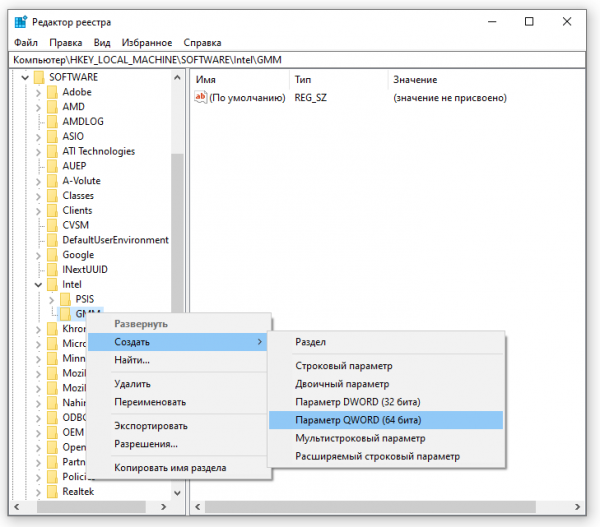Viewport: 600px width, 527px height.
Task: Click the registry path address bar
Action: [x=297, y=60]
